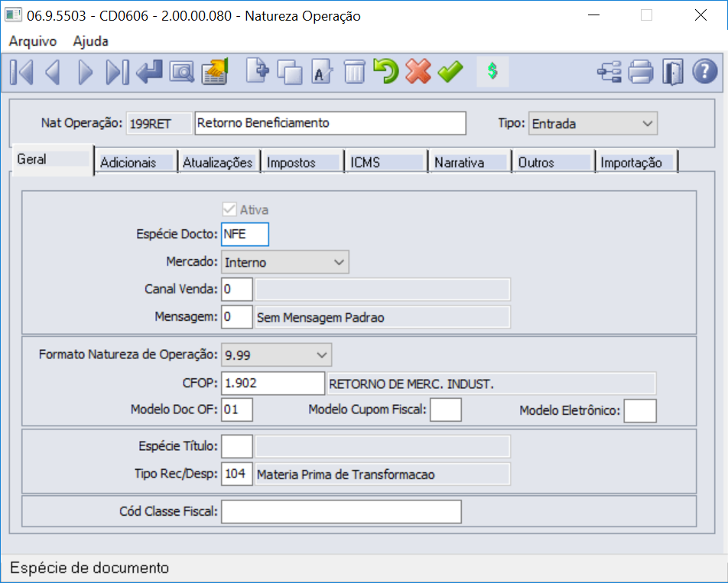The width and height of the screenshot is (728, 583).
Task: Click the Modelo Eletrônico field
Action: click(640, 410)
